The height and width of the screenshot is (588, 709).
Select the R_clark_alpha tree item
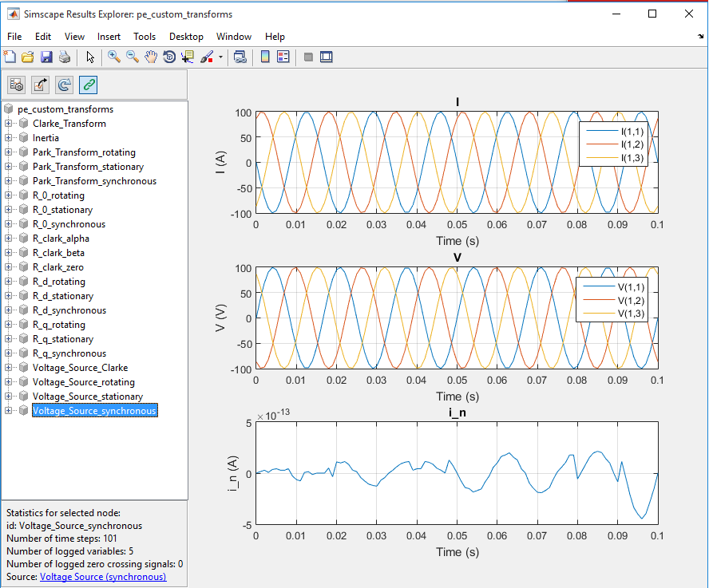point(61,239)
